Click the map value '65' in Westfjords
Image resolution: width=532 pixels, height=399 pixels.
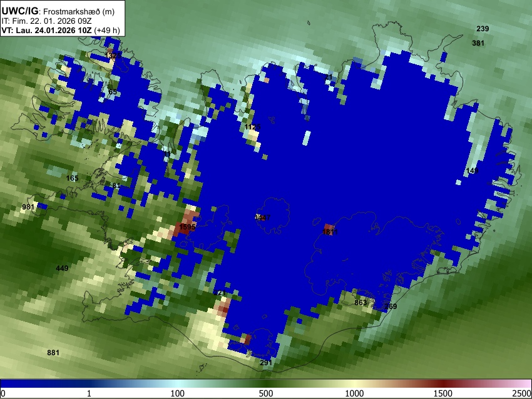tap(113, 92)
